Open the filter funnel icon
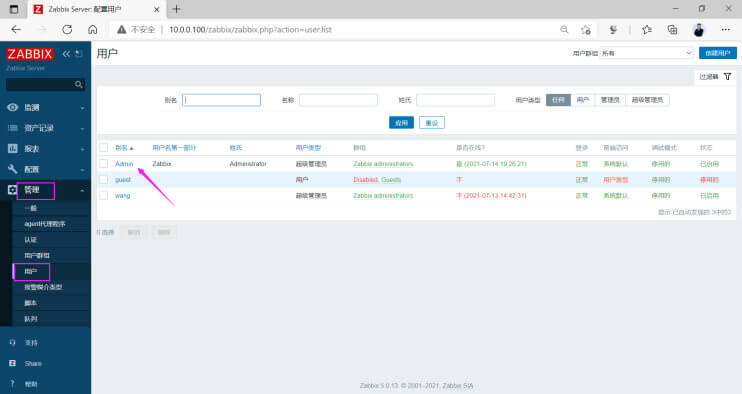This screenshot has height=394, width=742. [727, 77]
